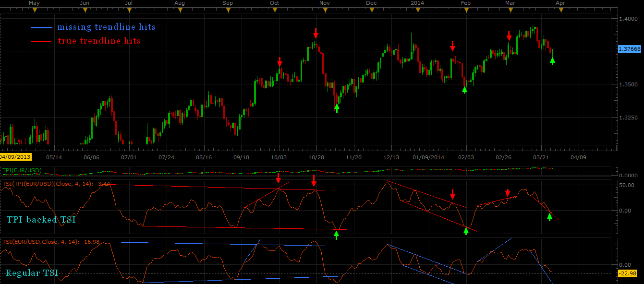
Task: Click the green up arrow near 1.37666 price
Action: pos(552,60)
